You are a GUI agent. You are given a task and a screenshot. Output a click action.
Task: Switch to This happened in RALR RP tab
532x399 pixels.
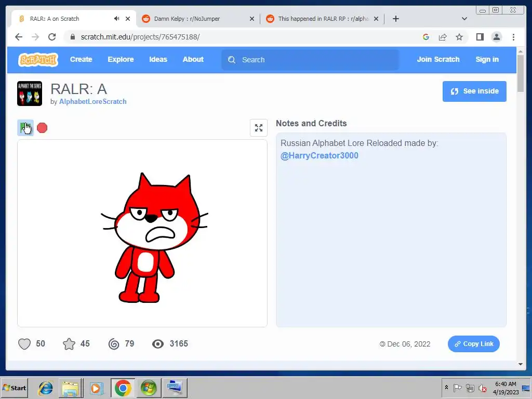(x=322, y=19)
